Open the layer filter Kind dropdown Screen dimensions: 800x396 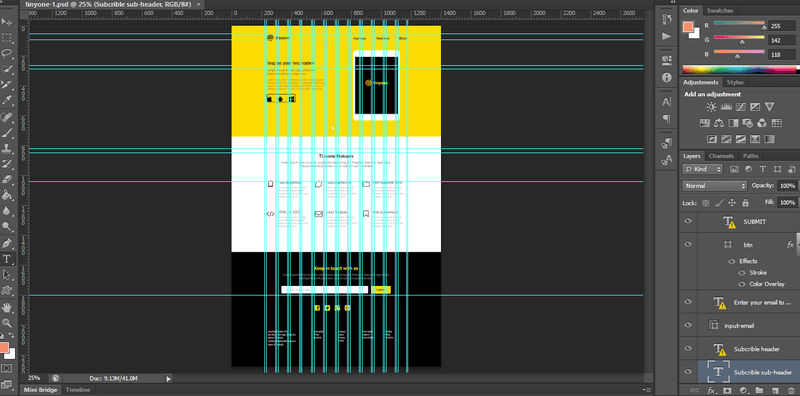(703, 169)
